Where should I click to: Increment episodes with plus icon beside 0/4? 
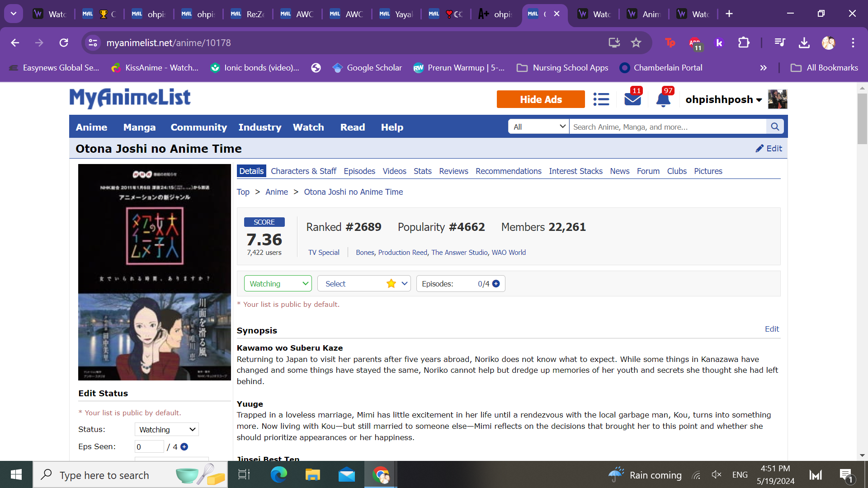coord(496,284)
